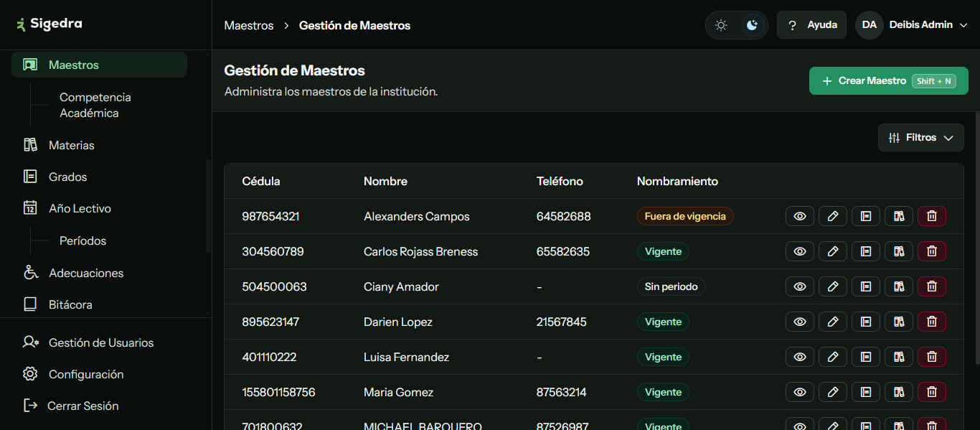This screenshot has height=430, width=980.
Task: Click the Nombramiento column header
Action: pyautogui.click(x=677, y=181)
